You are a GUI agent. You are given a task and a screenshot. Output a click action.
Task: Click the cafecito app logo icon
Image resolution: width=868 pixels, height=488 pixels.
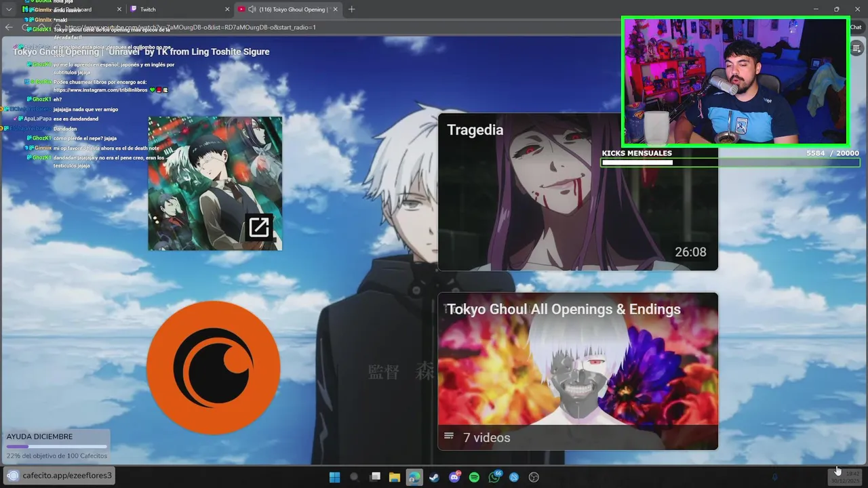13,475
